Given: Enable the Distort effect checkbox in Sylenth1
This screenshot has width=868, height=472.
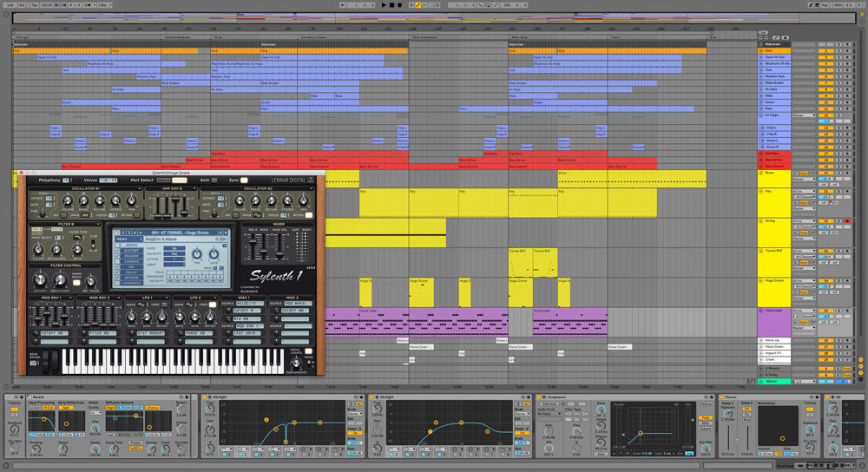Looking at the screenshot, I should 118,248.
